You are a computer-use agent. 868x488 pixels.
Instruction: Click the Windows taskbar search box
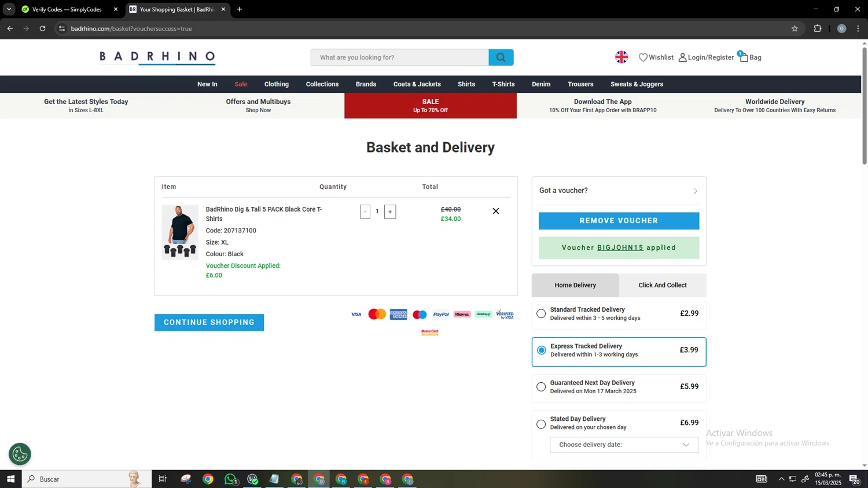(87, 479)
